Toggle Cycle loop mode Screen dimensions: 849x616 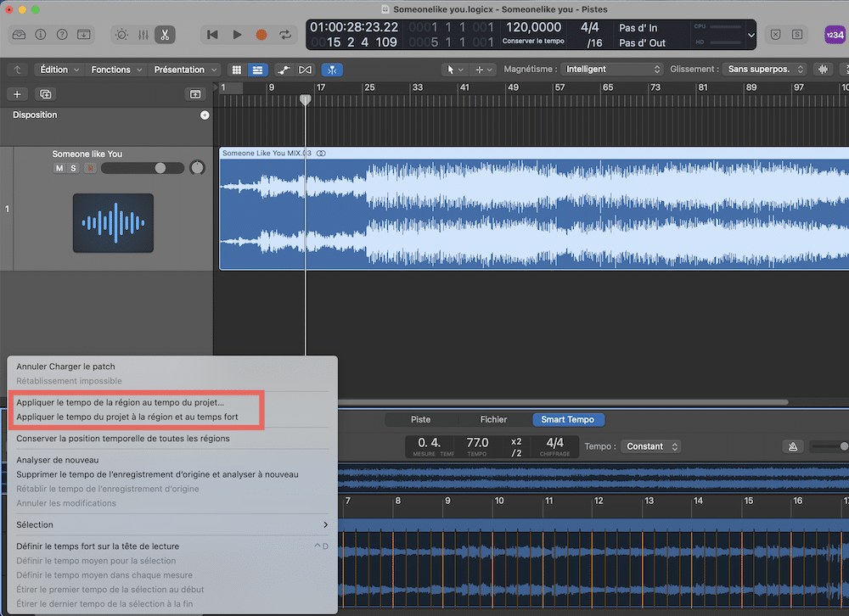point(285,35)
